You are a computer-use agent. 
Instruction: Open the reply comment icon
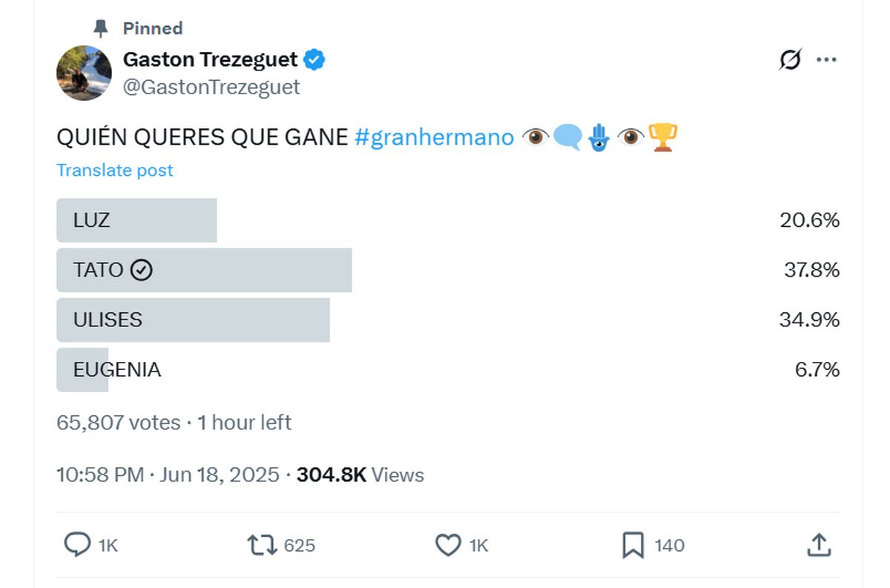coord(77,546)
